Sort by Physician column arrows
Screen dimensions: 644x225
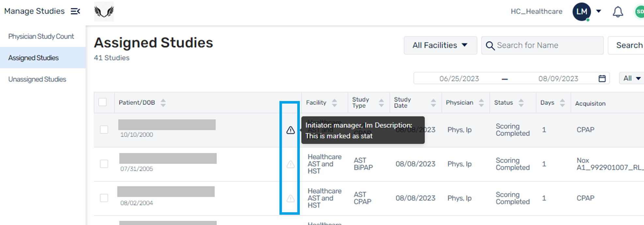[481, 103]
